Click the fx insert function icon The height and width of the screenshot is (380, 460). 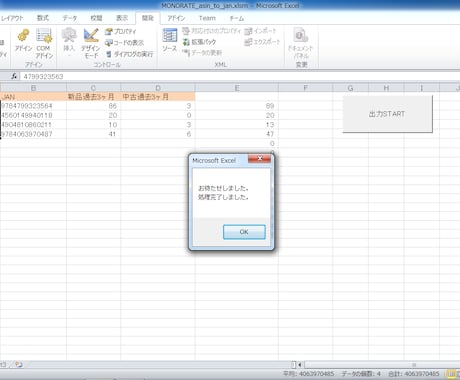14,76
